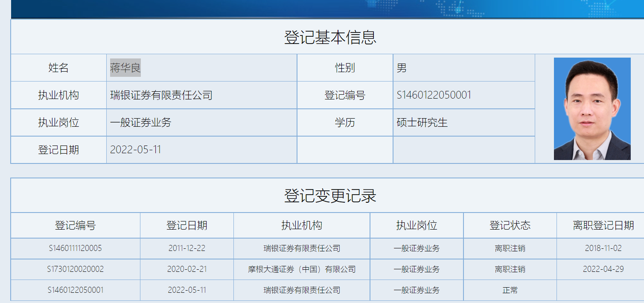Viewport: 644px width, 303px height.
Task: Select resignation date 2018-11-02
Action: tap(603, 248)
